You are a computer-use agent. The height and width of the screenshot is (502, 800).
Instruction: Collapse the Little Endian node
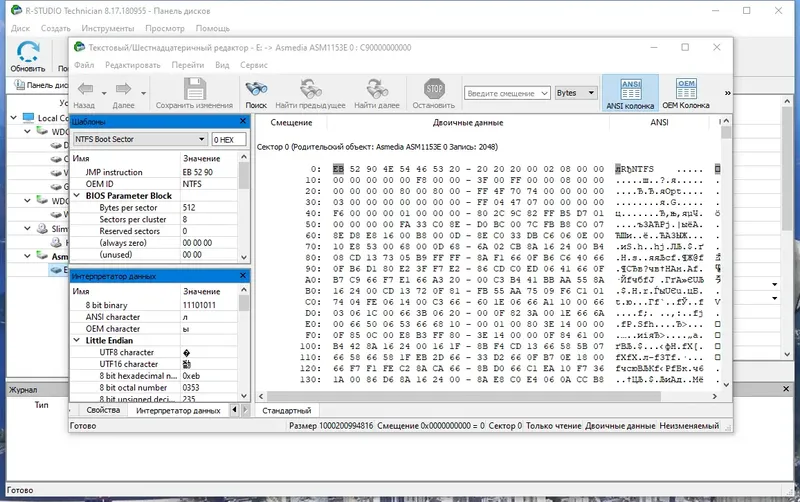(x=77, y=340)
